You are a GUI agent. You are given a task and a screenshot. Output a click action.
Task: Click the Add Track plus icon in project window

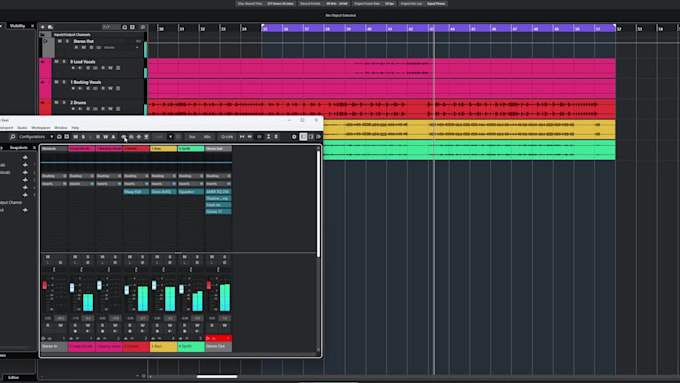42,27
